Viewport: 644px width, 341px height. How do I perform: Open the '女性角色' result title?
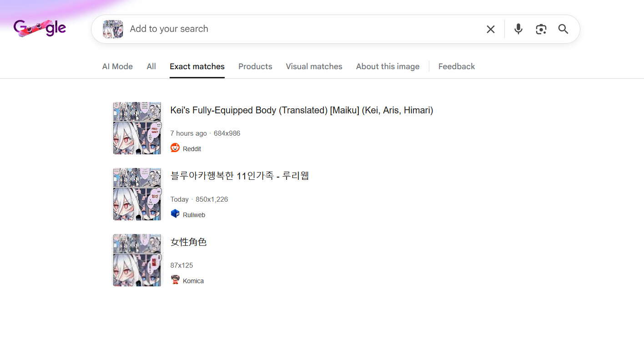[188, 242]
